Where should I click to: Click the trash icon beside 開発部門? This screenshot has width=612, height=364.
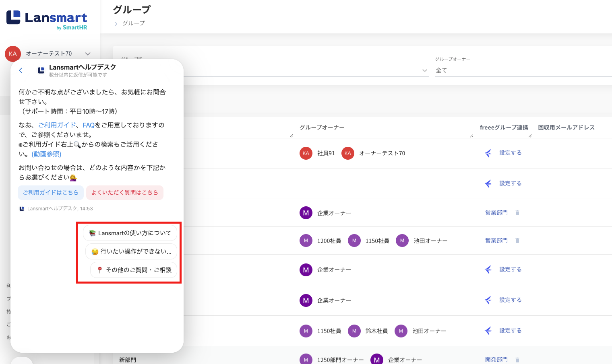(x=517, y=360)
